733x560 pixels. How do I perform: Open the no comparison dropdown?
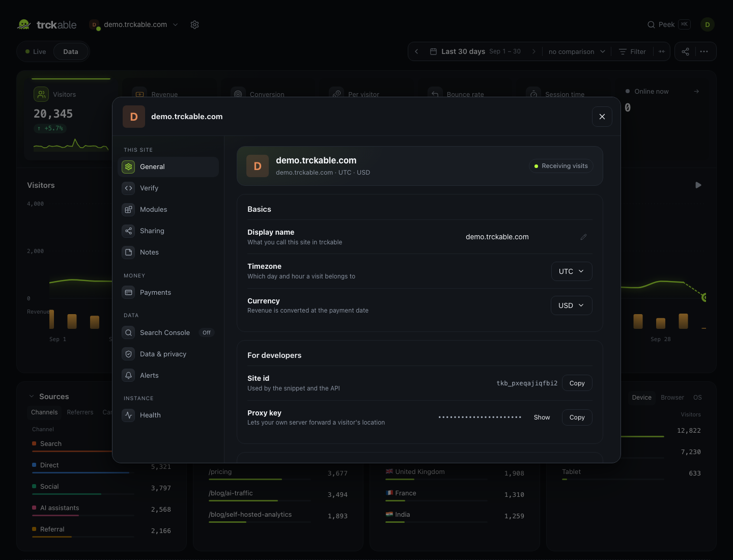click(x=577, y=51)
